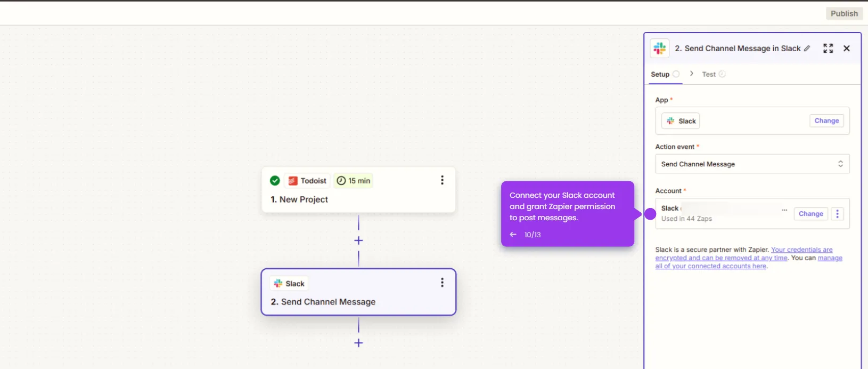Click the Slack app chip in App field
868x369 pixels.
(681, 121)
